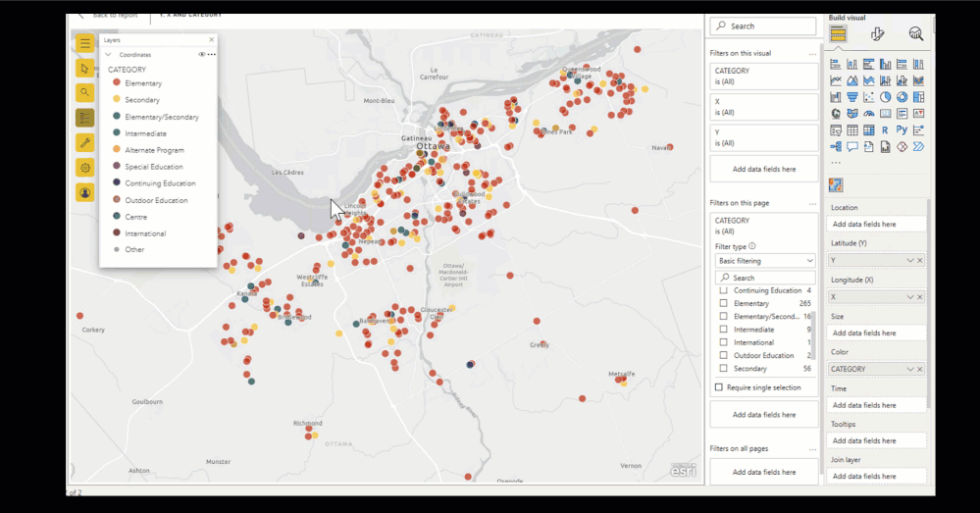Choose the Python visual

tap(902, 130)
